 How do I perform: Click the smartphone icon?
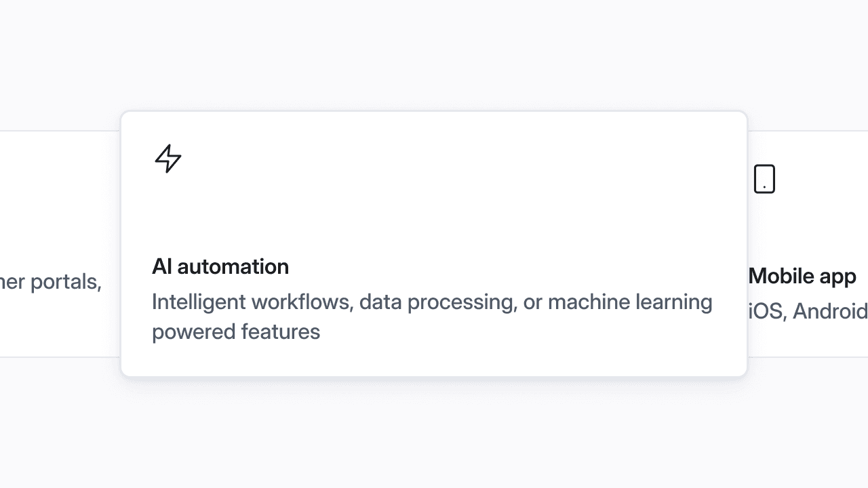[764, 179]
